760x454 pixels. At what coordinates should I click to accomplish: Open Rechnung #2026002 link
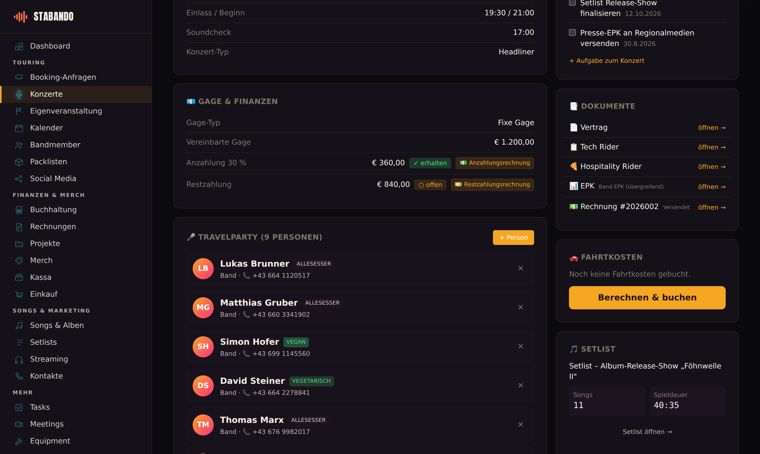pos(712,207)
